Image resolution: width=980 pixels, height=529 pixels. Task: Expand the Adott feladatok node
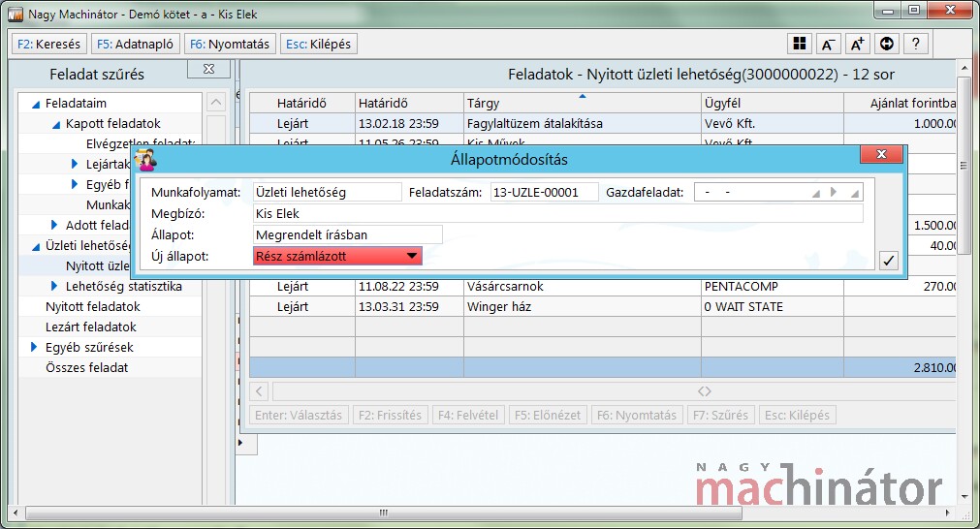click(53, 225)
